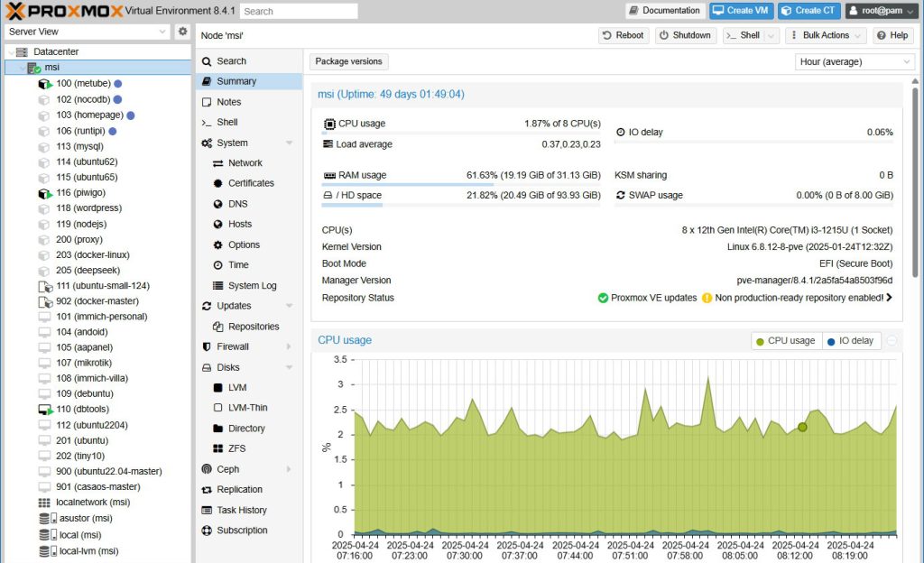Click template icon of 111 (ubuntu-small-124)
Screen dimensions: 924x563
point(45,286)
